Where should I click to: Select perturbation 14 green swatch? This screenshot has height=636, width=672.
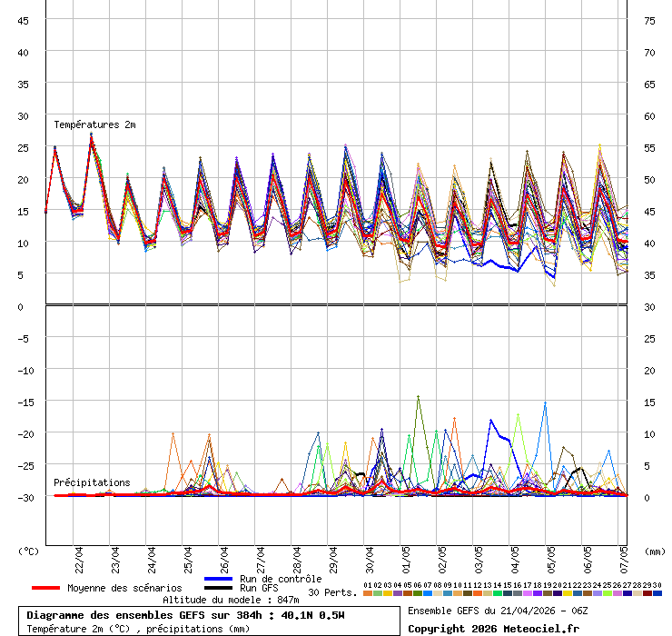tap(498, 593)
